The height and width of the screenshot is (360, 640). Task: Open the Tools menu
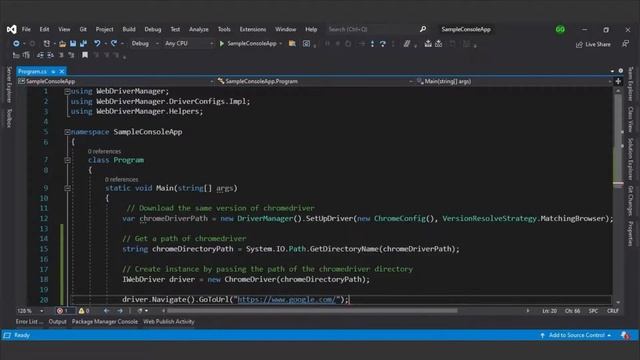point(224,29)
